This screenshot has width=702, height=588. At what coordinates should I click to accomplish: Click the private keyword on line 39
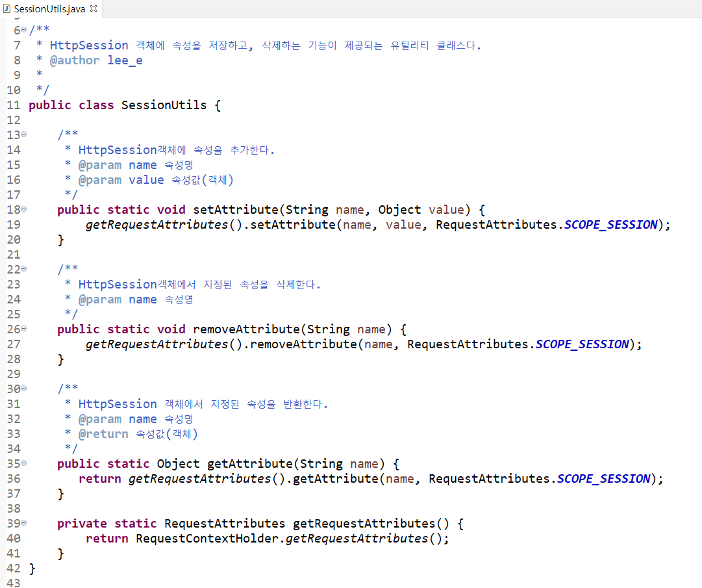pos(82,524)
